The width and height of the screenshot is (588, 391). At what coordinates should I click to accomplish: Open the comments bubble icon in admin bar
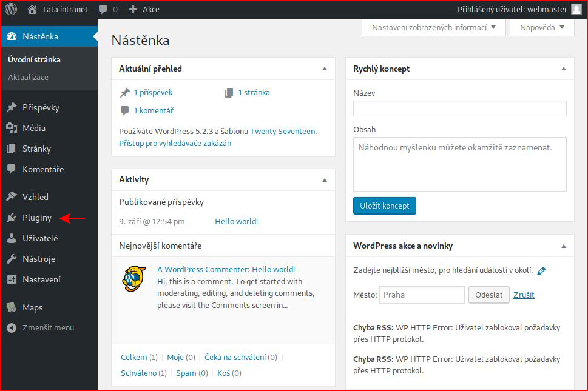point(103,9)
